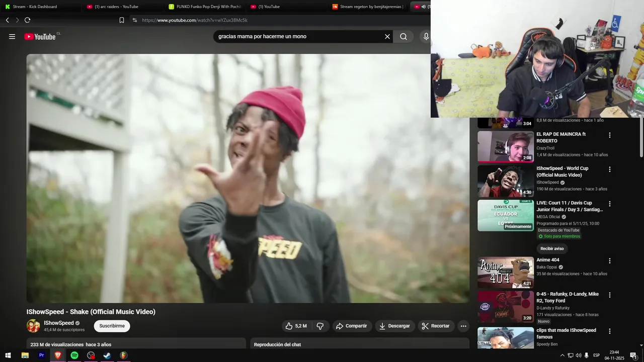The image size is (644, 362).
Task: Click 'Reproducción del chat' panel header
Action: [360, 343]
